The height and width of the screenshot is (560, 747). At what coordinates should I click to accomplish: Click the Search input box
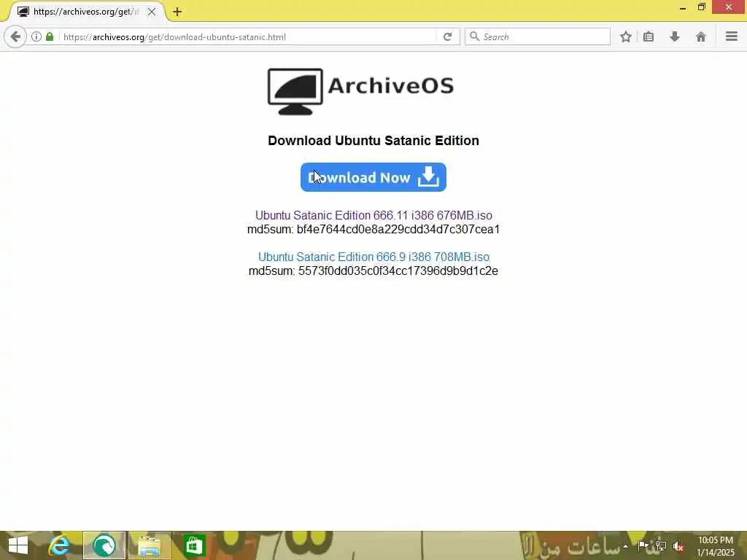pyautogui.click(x=538, y=36)
